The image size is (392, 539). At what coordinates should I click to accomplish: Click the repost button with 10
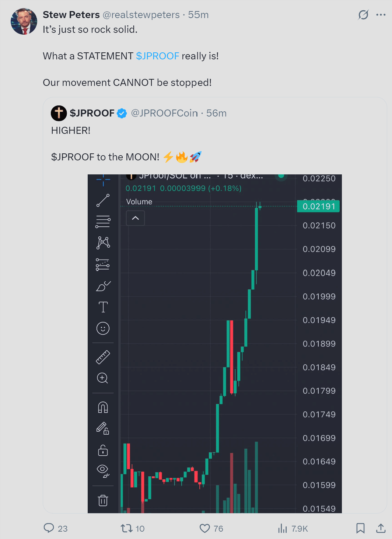pos(133,528)
